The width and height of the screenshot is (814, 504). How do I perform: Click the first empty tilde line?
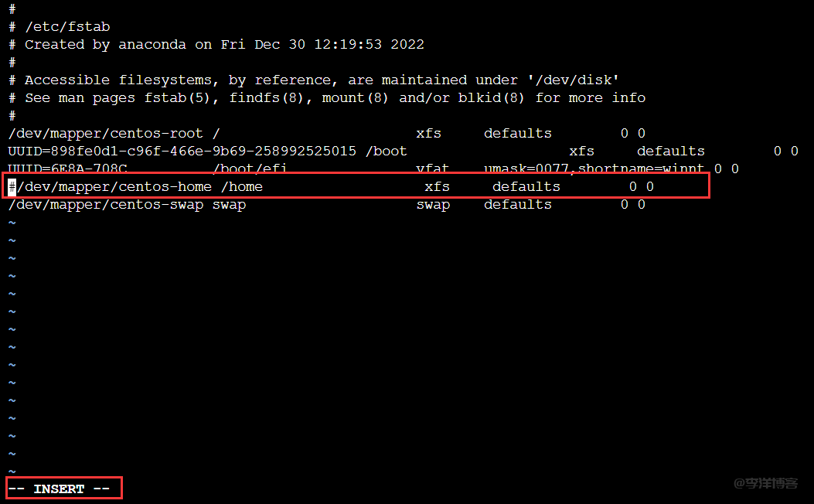point(12,223)
